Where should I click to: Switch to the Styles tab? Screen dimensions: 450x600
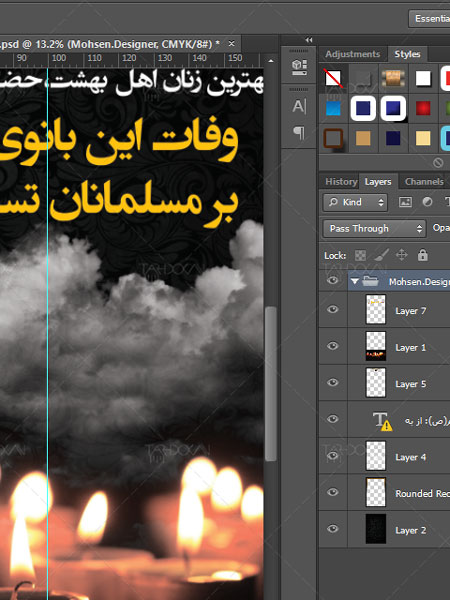[x=407, y=54]
